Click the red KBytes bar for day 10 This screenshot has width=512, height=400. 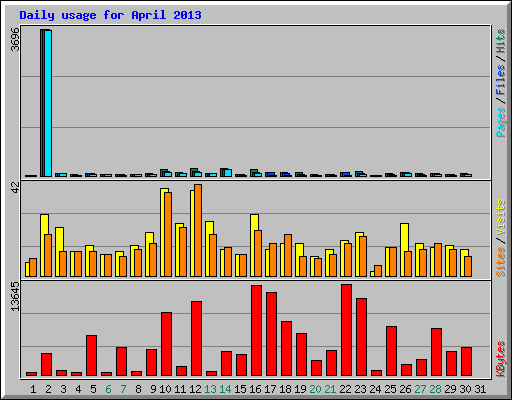(x=166, y=344)
